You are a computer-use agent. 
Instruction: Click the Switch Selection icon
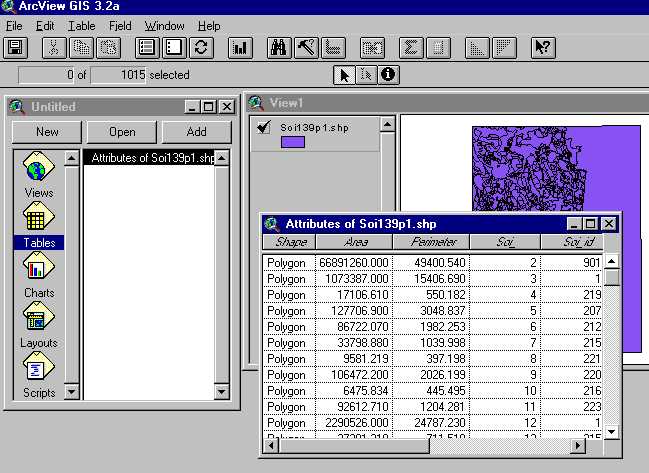pyautogui.click(x=201, y=48)
